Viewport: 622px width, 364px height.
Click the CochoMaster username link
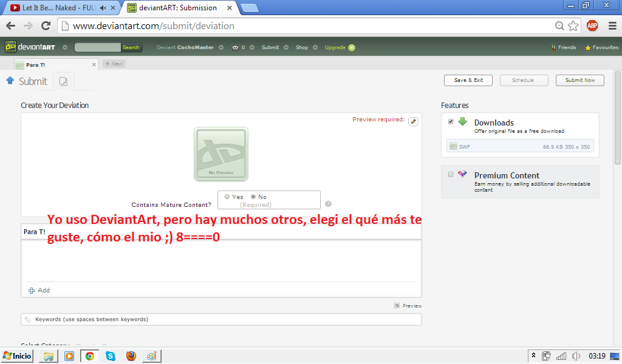click(x=196, y=47)
